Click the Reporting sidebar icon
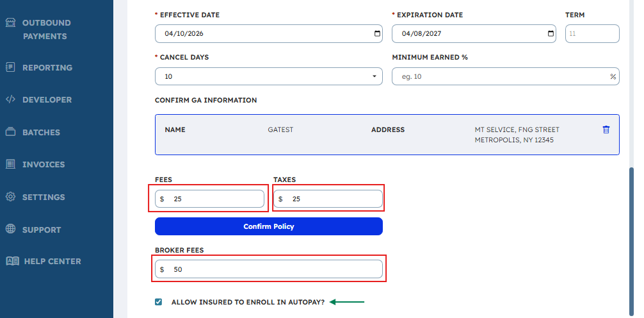 (x=10, y=67)
